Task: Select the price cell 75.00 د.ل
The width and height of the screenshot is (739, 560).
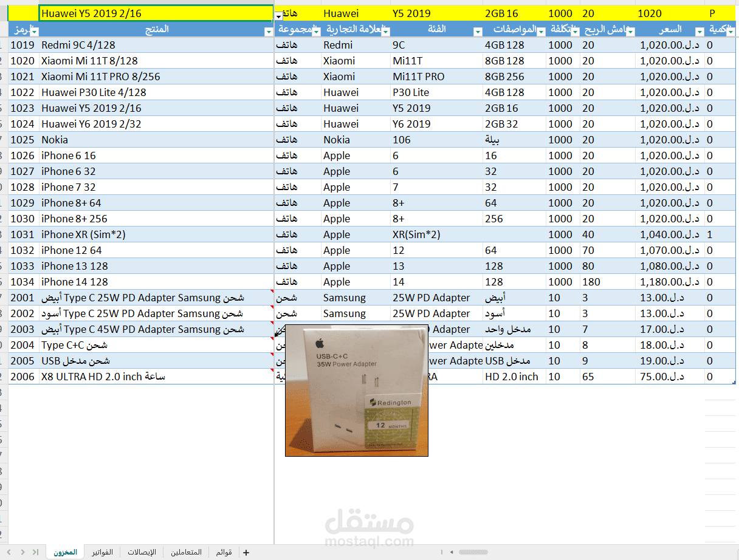Action: 670,377
